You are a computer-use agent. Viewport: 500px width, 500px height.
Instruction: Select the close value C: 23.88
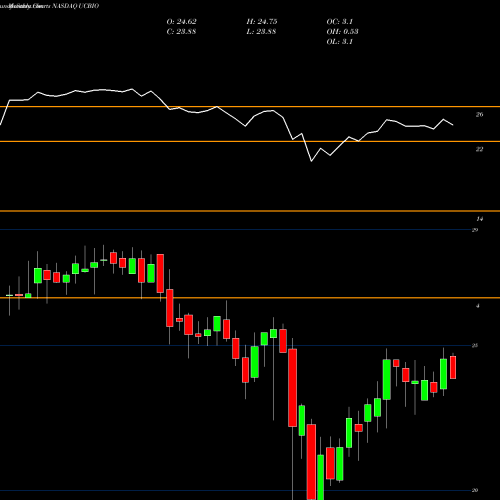point(181,32)
